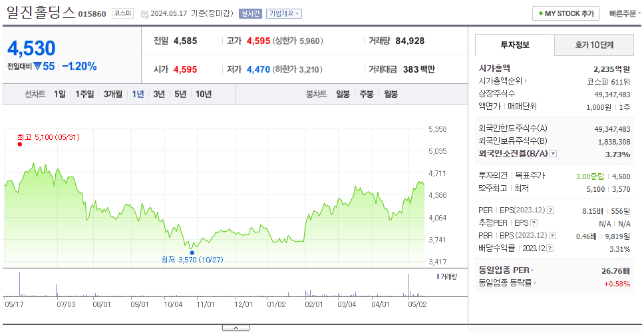Open help icon next to 배당수익률 2023.12
The height and width of the screenshot is (333, 644).
(x=550, y=248)
